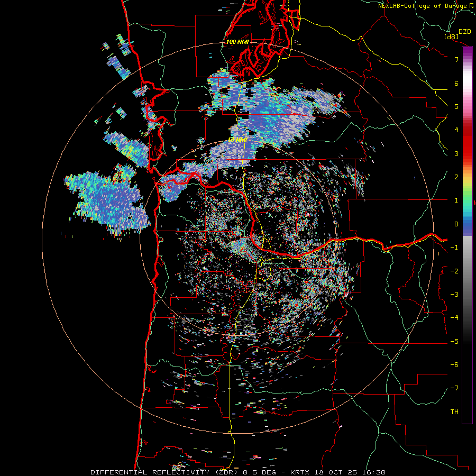
Task: Click the "4" tick label on scale
Action: [456, 130]
